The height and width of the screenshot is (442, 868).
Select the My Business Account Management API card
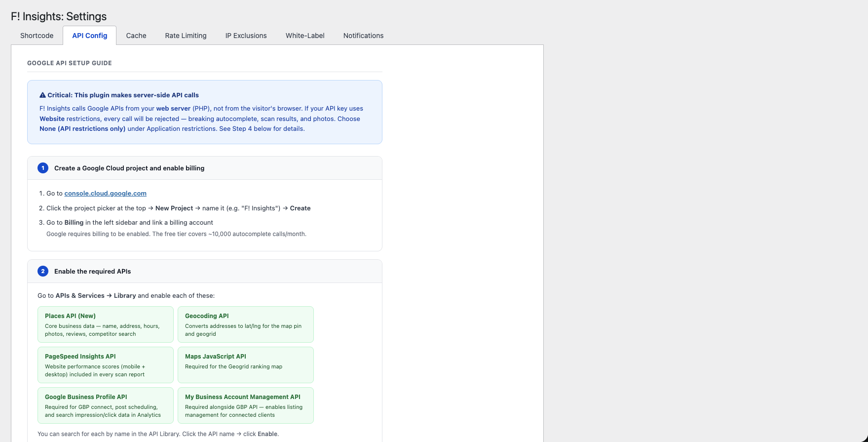click(246, 405)
